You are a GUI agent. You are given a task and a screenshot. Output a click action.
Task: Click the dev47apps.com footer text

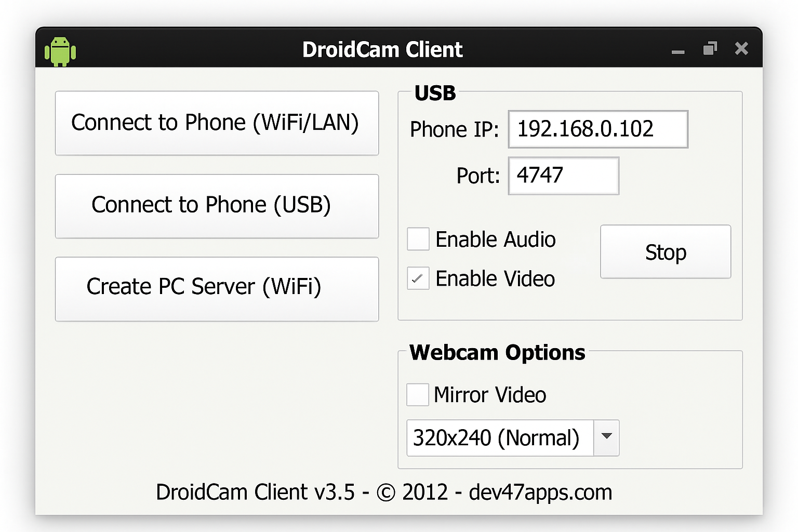pos(540,492)
